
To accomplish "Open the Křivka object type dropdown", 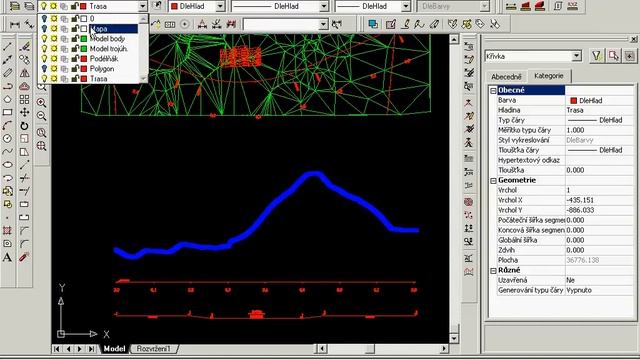I will pyautogui.click(x=576, y=56).
